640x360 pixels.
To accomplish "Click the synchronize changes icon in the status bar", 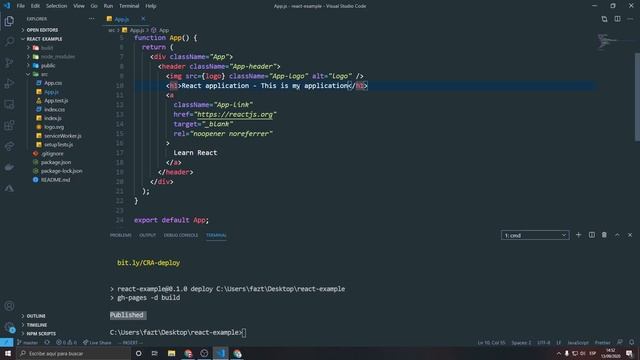I will (47, 342).
